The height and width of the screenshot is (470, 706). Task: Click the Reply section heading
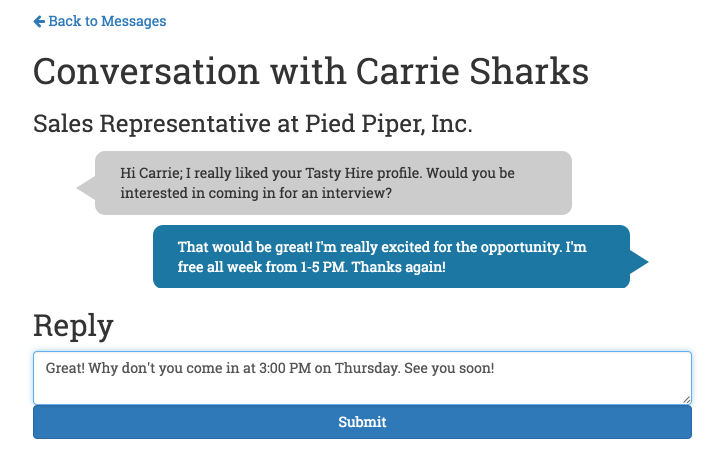click(73, 326)
